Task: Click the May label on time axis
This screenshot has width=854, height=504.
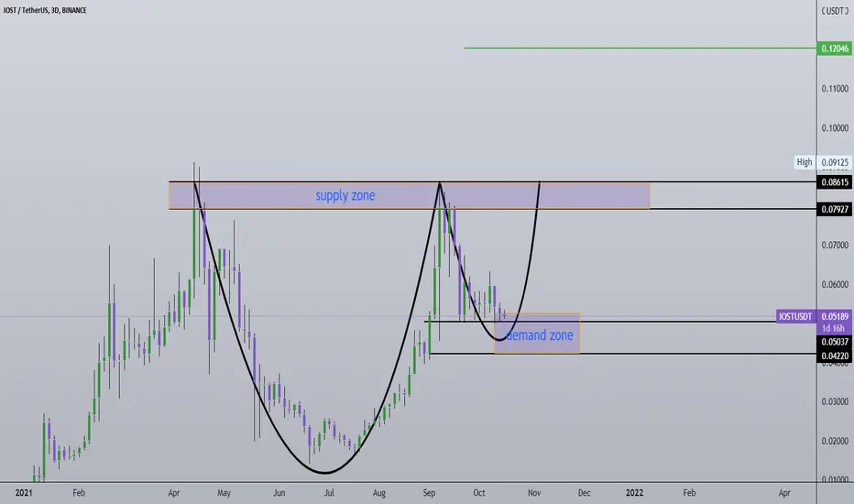Action: click(224, 493)
